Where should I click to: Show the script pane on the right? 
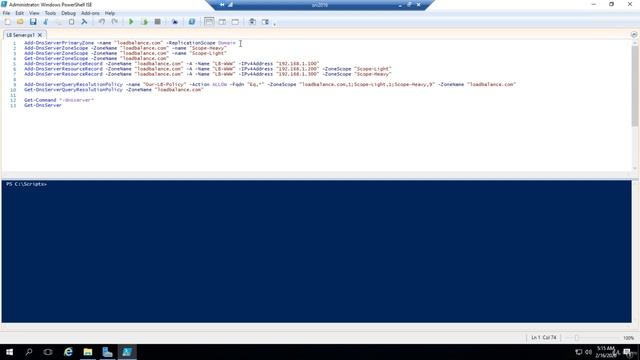[222, 22]
